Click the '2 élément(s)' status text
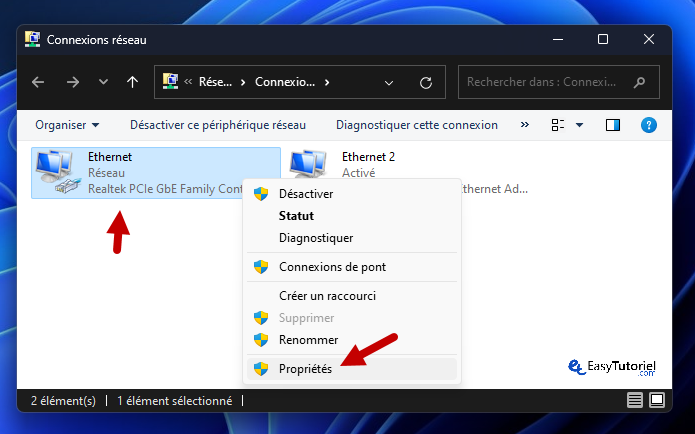 click(x=63, y=401)
